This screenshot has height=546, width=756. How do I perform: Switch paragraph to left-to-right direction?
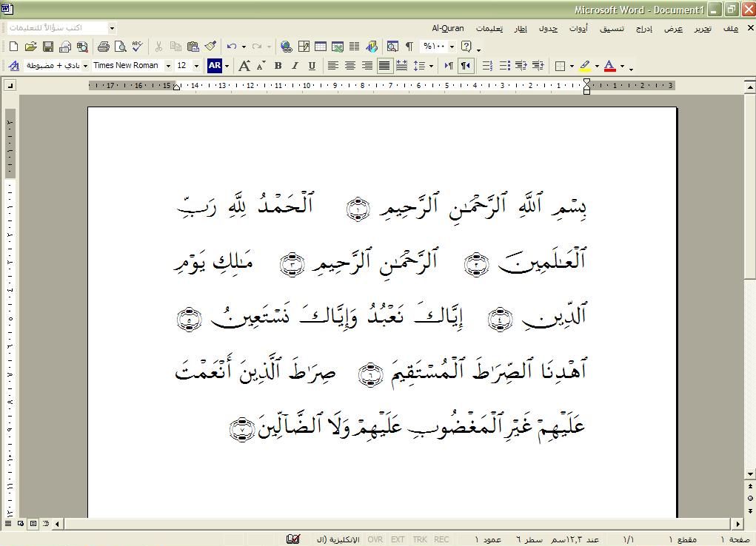point(449,66)
